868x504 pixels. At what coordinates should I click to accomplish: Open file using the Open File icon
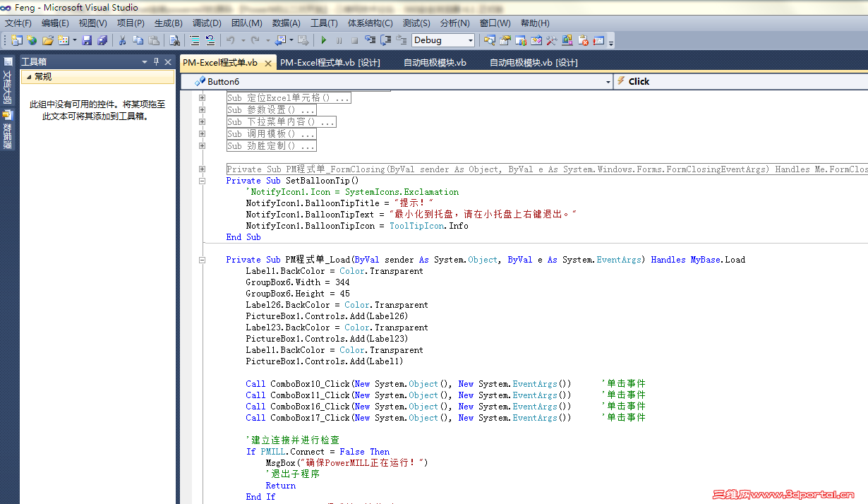click(x=48, y=40)
